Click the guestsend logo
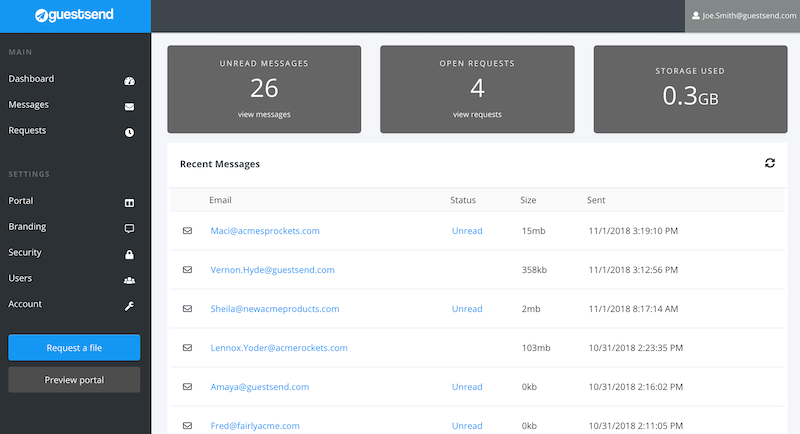Viewport: 800px width, 434px height. coord(74,15)
